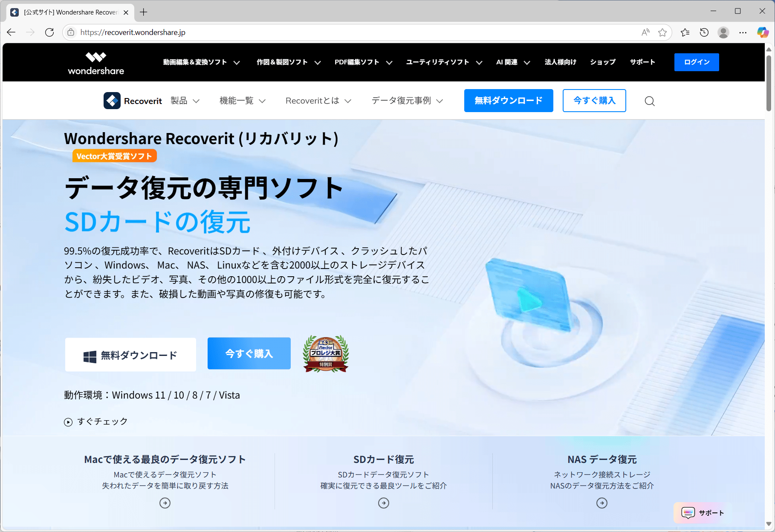Click the Recoverit product icon
The width and height of the screenshot is (775, 532).
click(112, 101)
